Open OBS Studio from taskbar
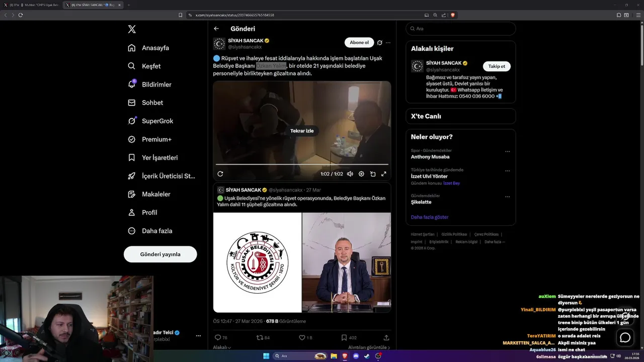Image resolution: width=644 pixels, height=362 pixels. pyautogui.click(x=378, y=356)
